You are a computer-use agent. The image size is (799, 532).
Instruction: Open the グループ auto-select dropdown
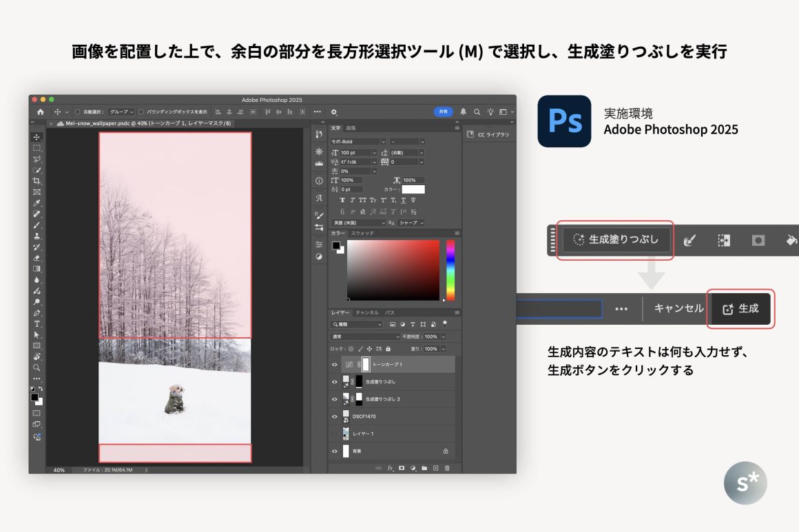coord(121,111)
